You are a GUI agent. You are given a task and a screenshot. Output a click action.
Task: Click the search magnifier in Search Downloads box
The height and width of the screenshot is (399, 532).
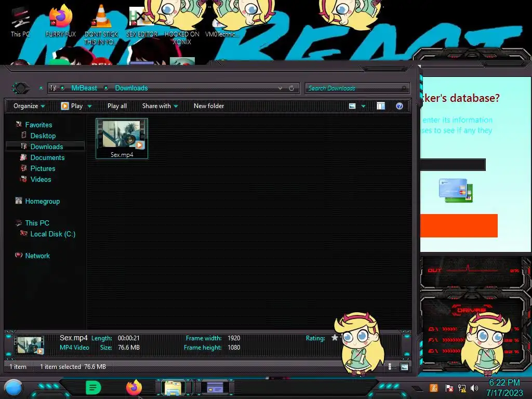(x=404, y=88)
